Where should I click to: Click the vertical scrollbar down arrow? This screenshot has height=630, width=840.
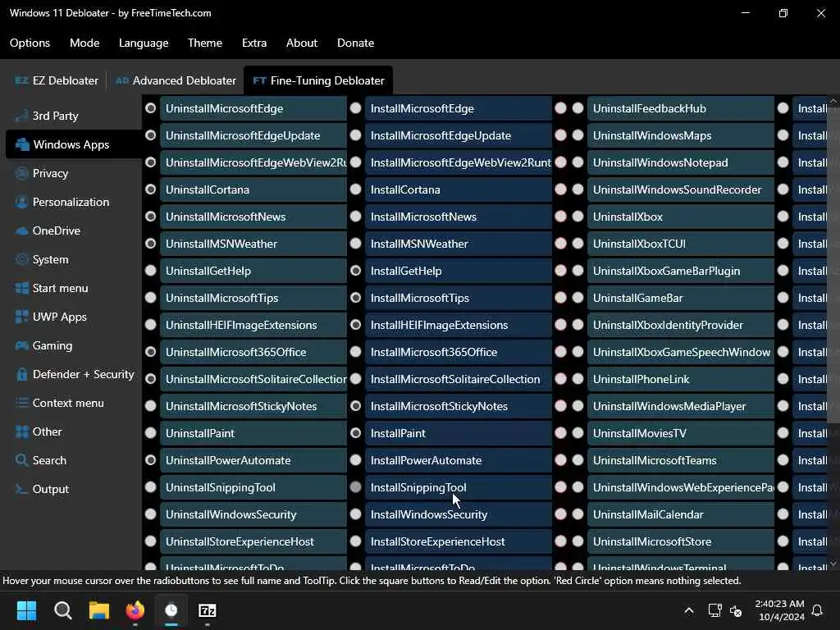[833, 564]
